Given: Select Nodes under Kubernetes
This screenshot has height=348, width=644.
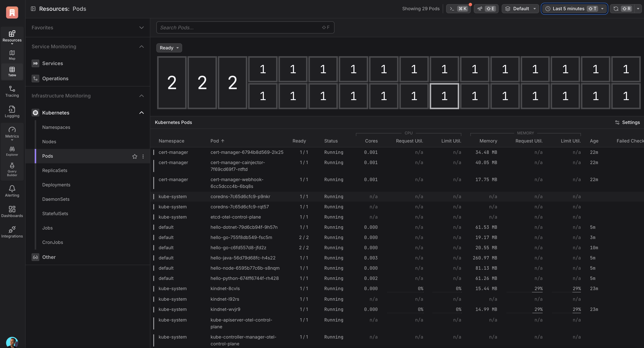Looking at the screenshot, I should click(x=49, y=142).
